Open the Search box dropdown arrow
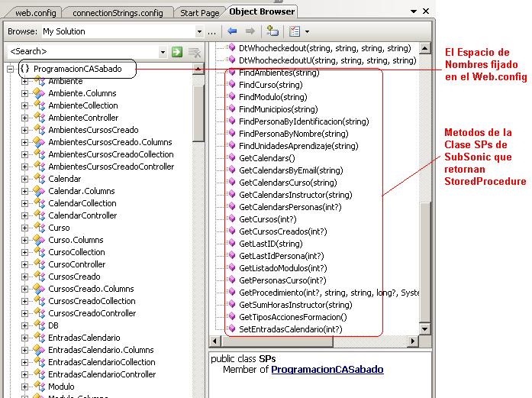The image size is (532, 398). [x=163, y=52]
